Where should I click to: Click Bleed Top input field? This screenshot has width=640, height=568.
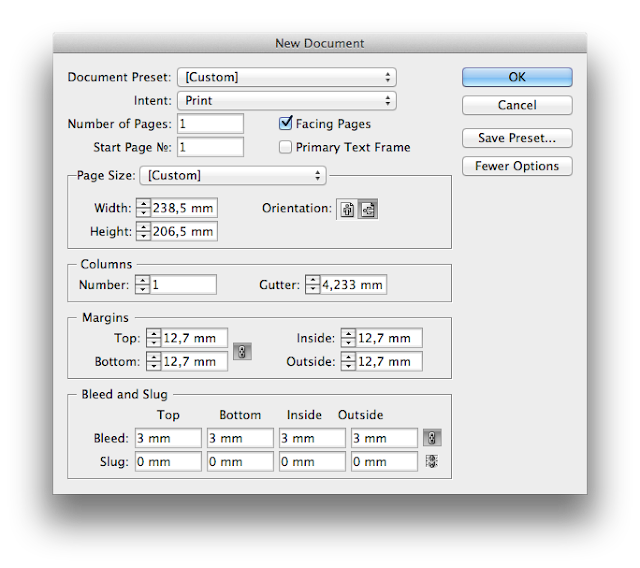tap(168, 438)
